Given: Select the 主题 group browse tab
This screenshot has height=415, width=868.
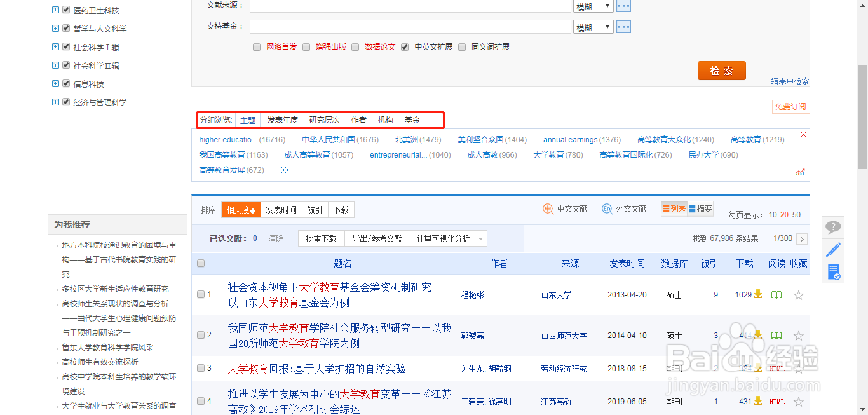Looking at the screenshot, I should (248, 119).
